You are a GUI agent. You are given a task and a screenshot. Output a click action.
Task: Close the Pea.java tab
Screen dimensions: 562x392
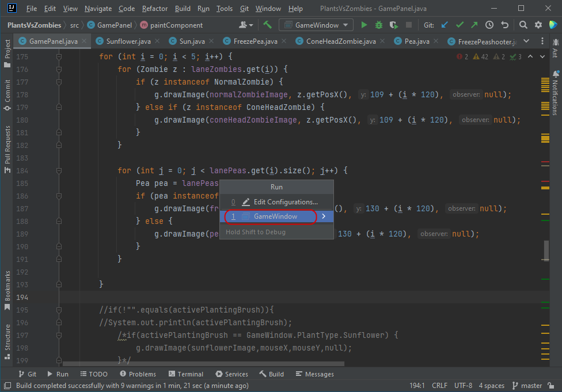tap(436, 41)
